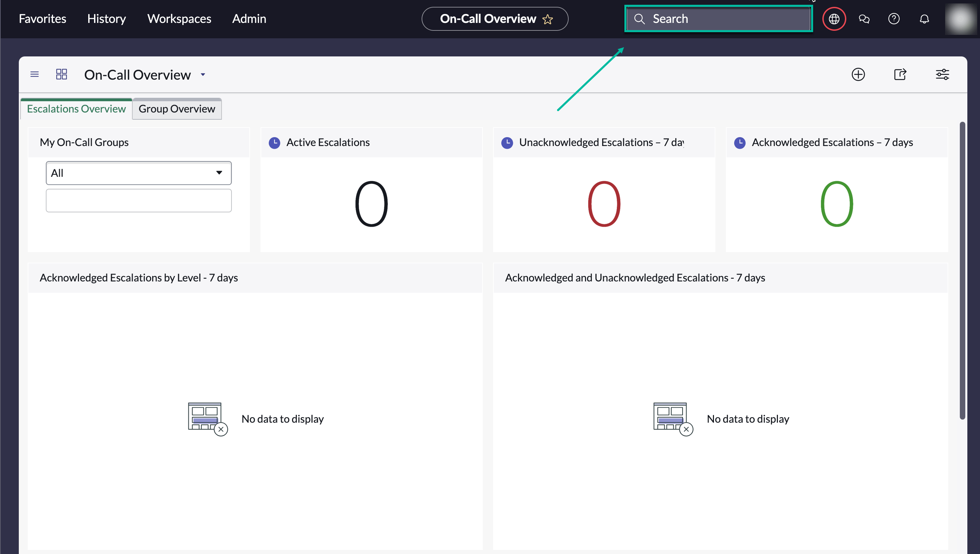The height and width of the screenshot is (554, 980).
Task: Click inside the Search input field
Action: click(x=719, y=19)
